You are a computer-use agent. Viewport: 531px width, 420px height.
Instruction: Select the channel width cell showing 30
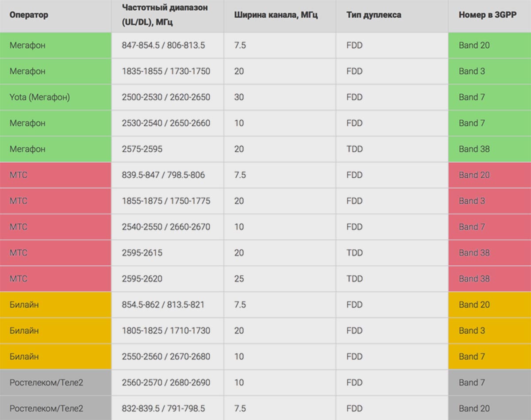239,97
